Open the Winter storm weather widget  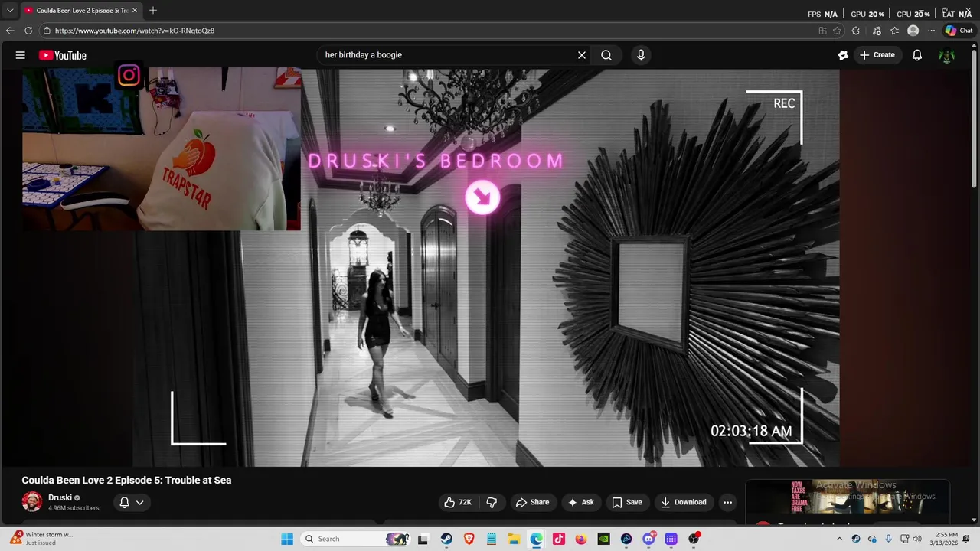point(42,538)
